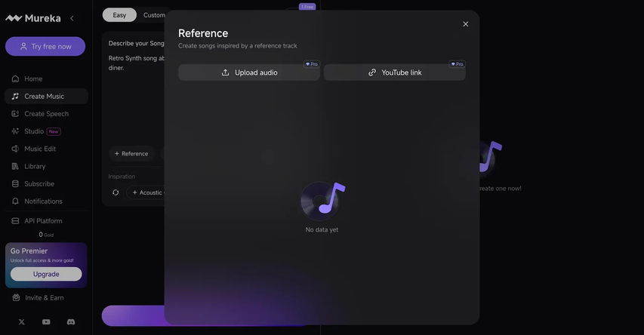Click the purple generate button at bottom
The image size is (644, 335).
pos(134,315)
